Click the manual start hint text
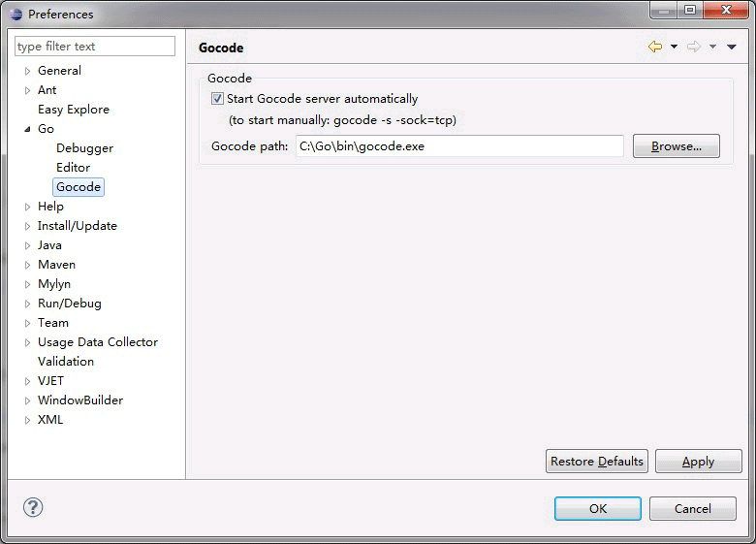756x544 pixels. click(x=342, y=120)
